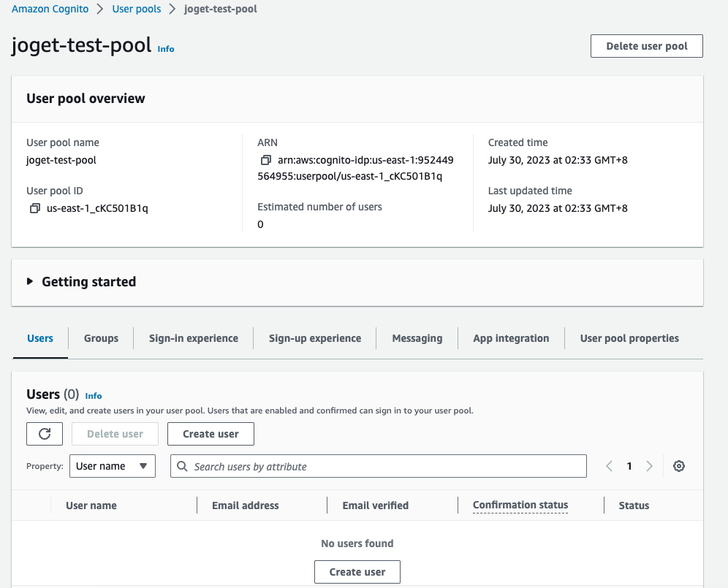Image resolution: width=728 pixels, height=588 pixels.
Task: Click the page number 1
Action: coord(629,466)
